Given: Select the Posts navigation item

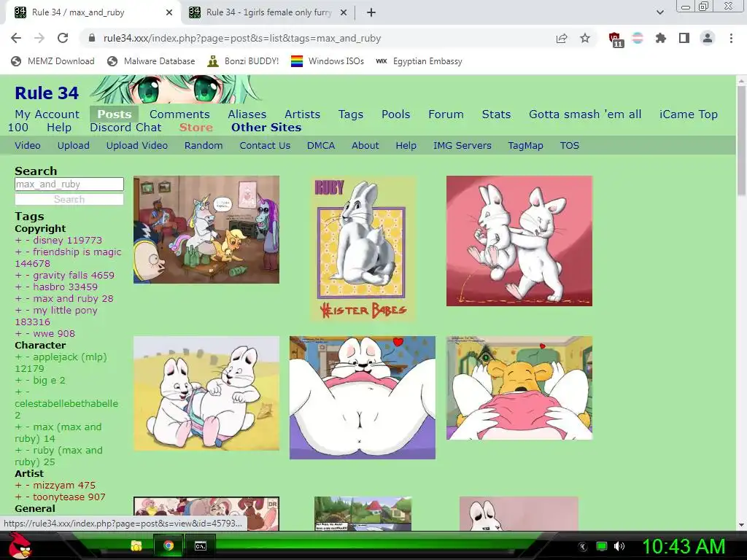Looking at the screenshot, I should click(115, 114).
